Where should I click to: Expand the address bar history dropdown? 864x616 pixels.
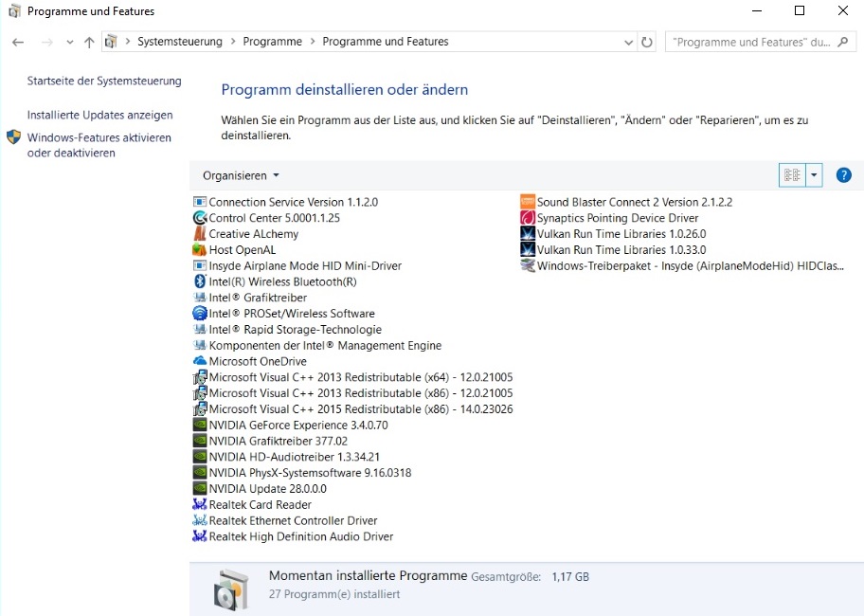[628, 43]
